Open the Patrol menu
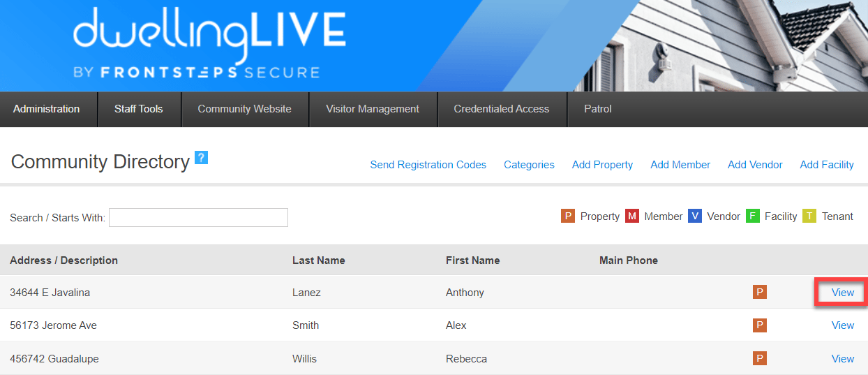Viewport: 868px width, 375px height. [x=598, y=109]
